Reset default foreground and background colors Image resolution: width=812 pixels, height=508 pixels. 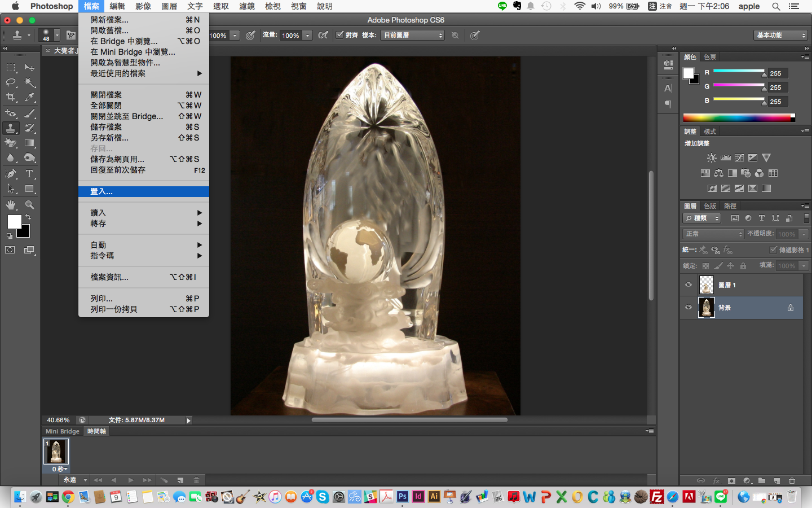(10, 236)
